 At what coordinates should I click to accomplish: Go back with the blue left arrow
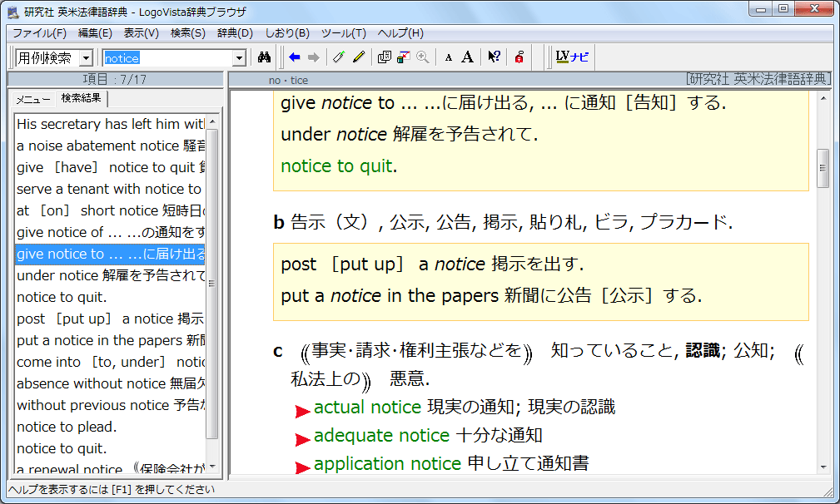(x=295, y=57)
